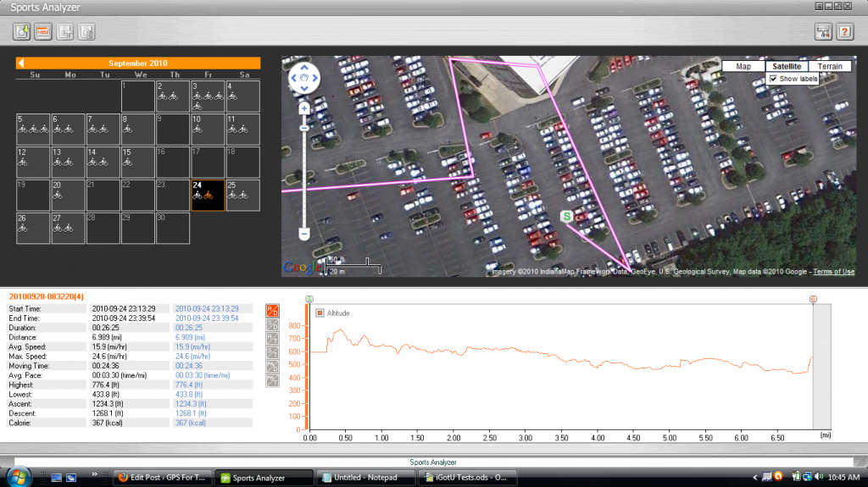Select September 25 in the calendar
This screenshot has height=487, width=868.
[x=243, y=196]
